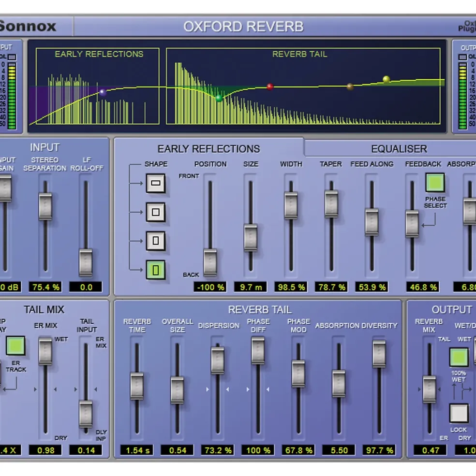Screen dimensions: 476x476
Task: Click the purple EQ node in Early Reflections
Action: pos(103,92)
